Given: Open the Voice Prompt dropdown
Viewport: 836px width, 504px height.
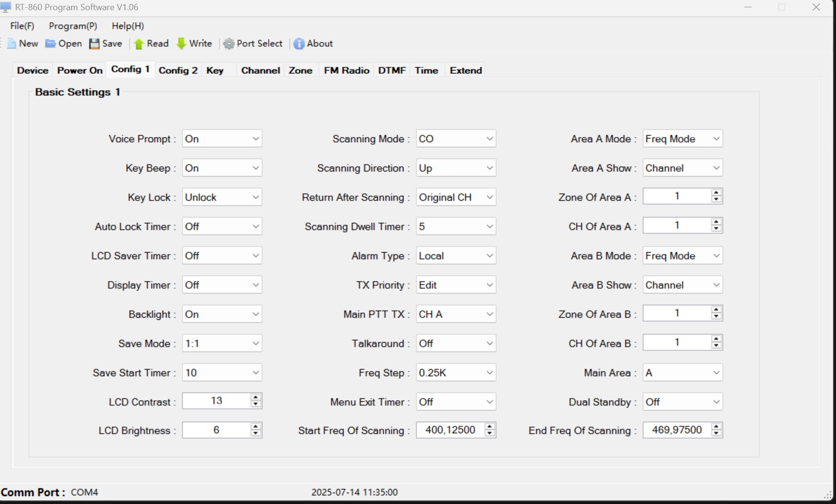Looking at the screenshot, I should 255,139.
